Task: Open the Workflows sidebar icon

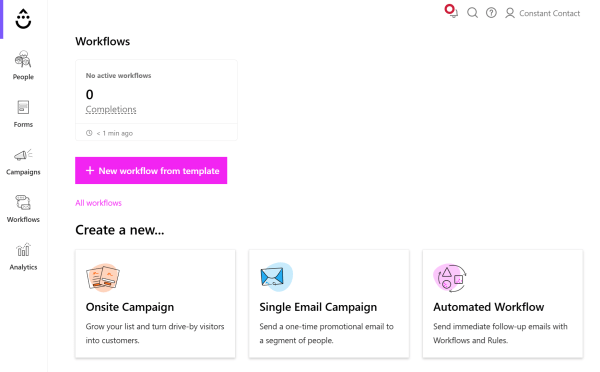Action: coord(23,202)
